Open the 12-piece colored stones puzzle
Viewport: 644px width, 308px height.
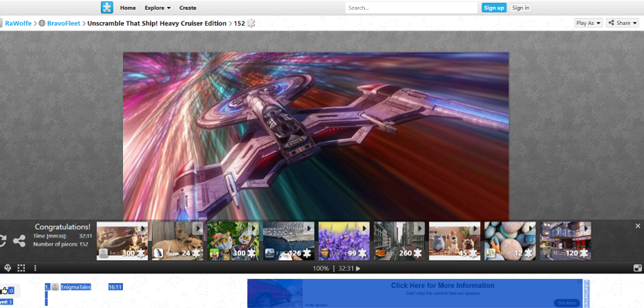tap(510, 241)
